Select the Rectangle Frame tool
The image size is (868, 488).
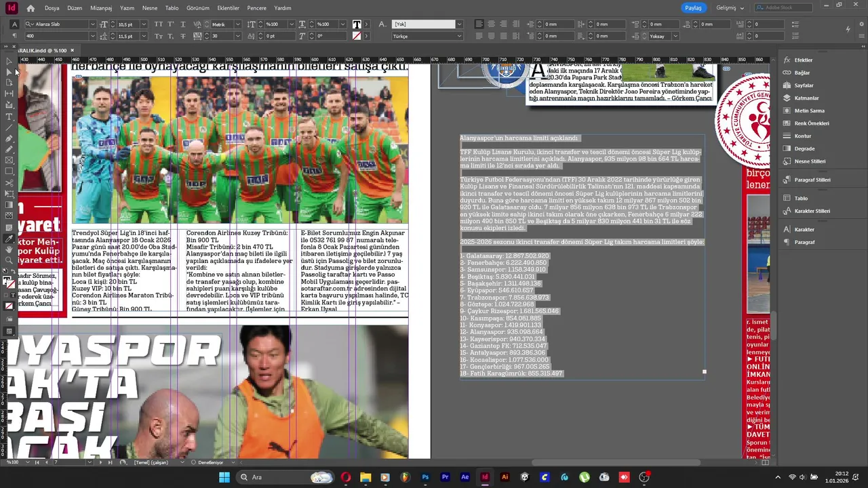tap(9, 161)
